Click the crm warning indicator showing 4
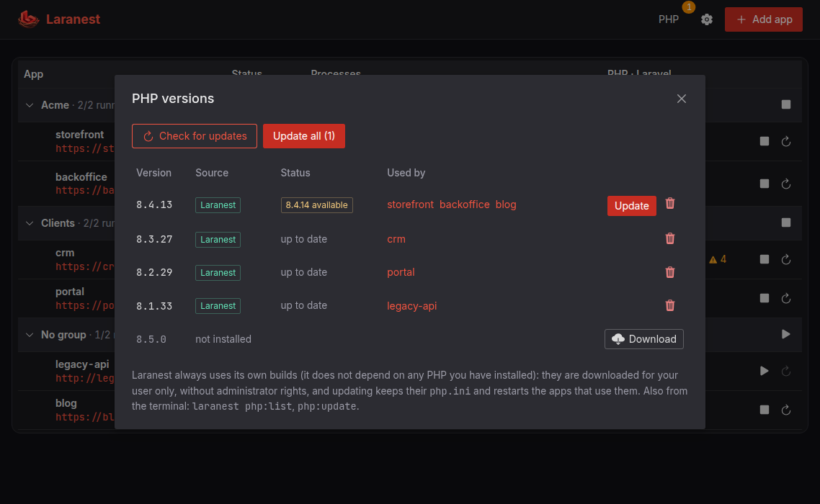 pyautogui.click(x=718, y=259)
